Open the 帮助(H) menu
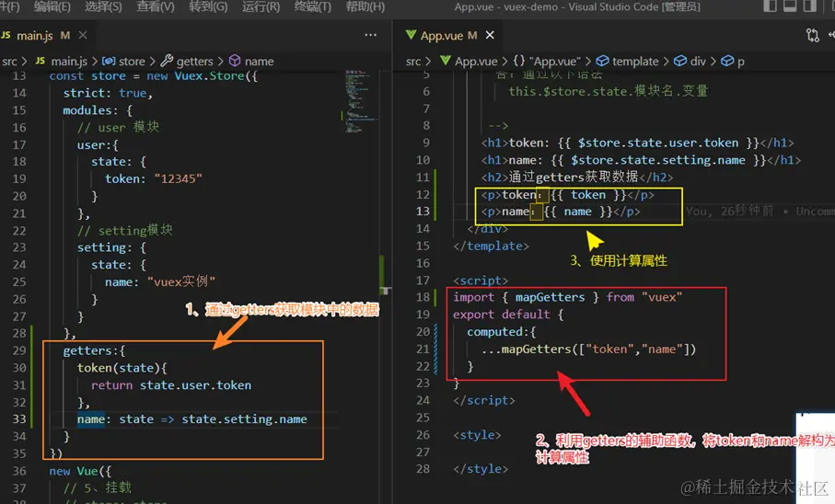The image size is (835, 504). point(365,6)
